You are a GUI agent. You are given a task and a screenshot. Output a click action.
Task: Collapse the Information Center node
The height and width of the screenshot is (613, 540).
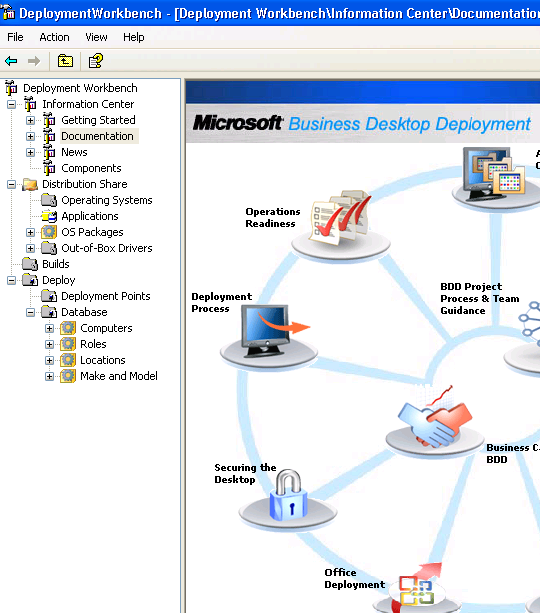coord(11,104)
